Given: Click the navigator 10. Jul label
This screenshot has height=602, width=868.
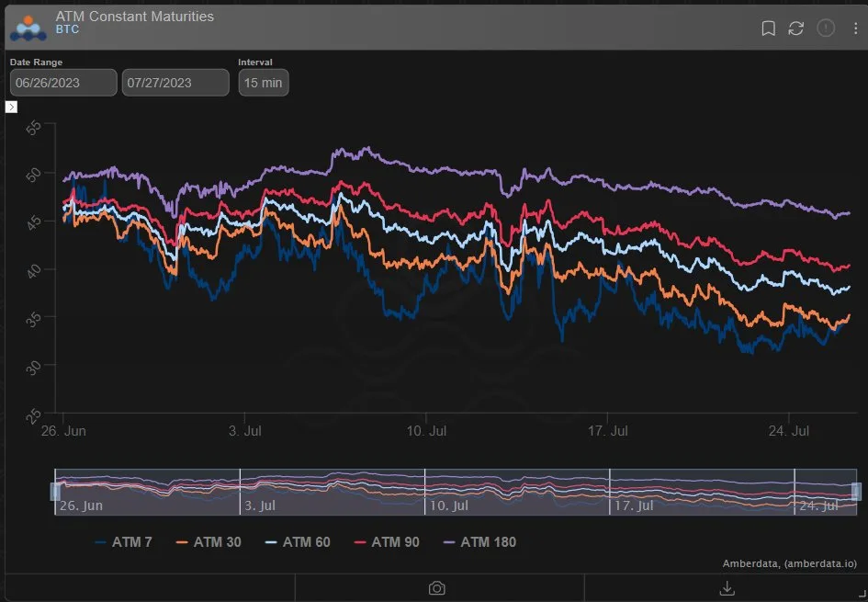Looking at the screenshot, I should tap(449, 505).
